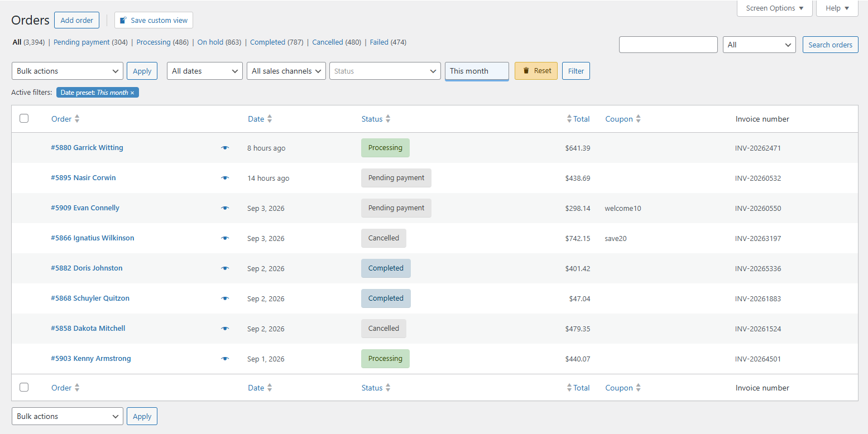
Task: Sort by Coupon using footer sort arrows
Action: tap(638, 388)
